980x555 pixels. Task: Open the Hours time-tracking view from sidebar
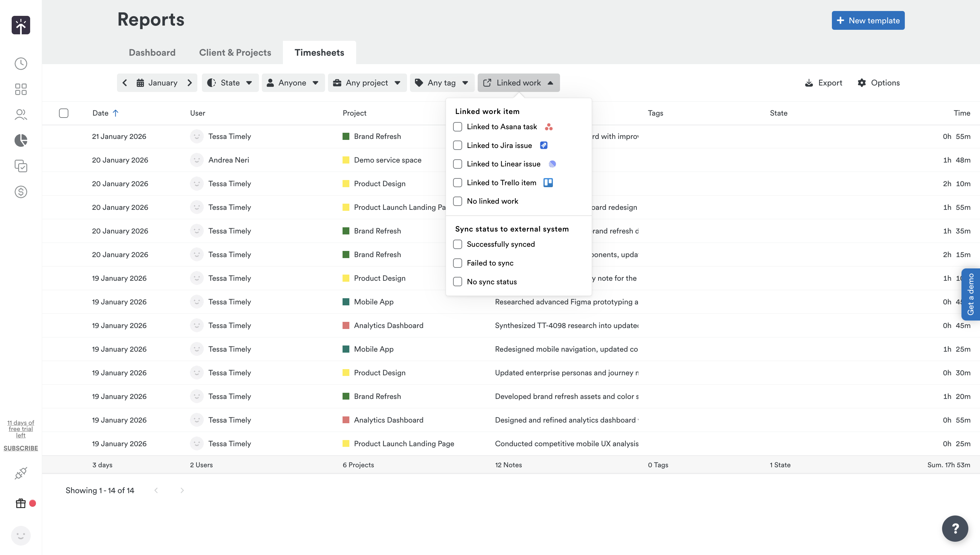tap(21, 64)
